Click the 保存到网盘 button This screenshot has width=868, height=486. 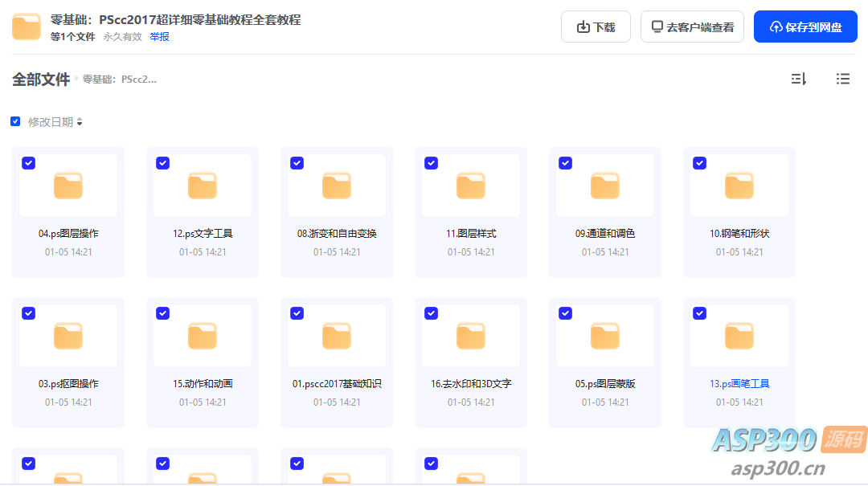pyautogui.click(x=805, y=27)
